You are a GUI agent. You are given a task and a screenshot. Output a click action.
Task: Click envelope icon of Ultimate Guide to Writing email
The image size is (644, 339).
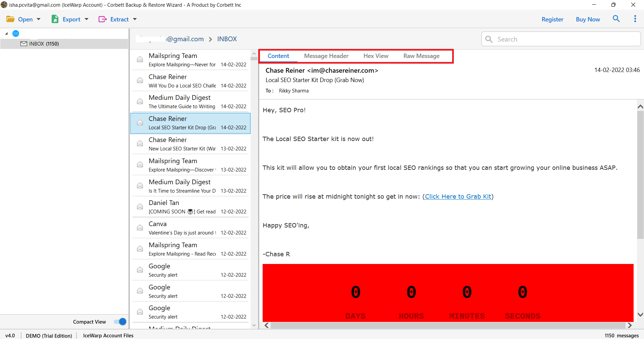[x=140, y=101]
